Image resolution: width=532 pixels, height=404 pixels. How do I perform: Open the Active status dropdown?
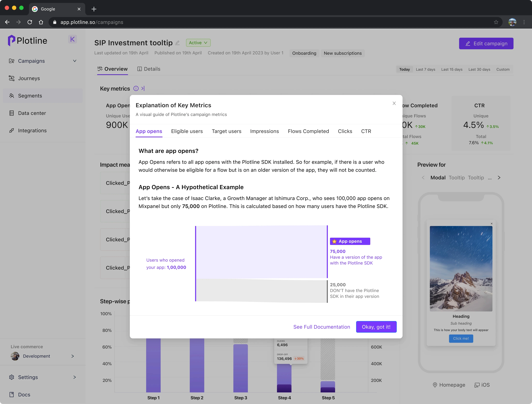pos(198,43)
